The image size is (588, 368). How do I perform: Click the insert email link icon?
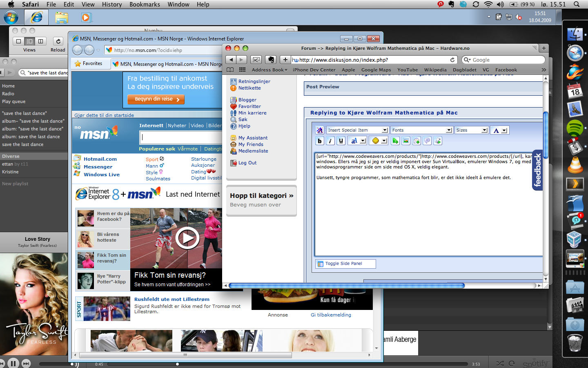pyautogui.click(x=416, y=141)
